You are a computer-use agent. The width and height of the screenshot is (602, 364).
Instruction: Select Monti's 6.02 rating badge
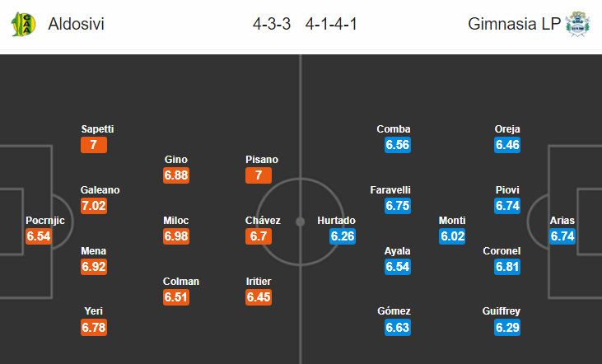click(x=452, y=236)
